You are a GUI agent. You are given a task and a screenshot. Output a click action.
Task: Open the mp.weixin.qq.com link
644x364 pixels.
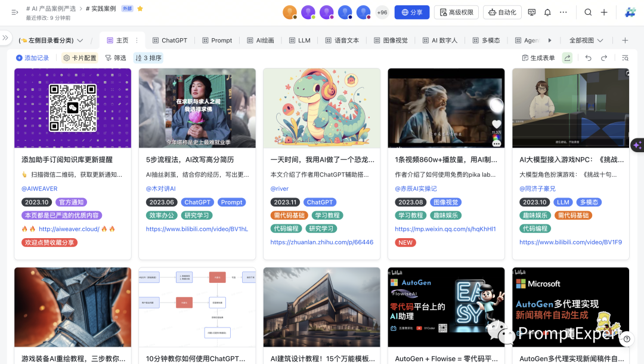[445, 229]
